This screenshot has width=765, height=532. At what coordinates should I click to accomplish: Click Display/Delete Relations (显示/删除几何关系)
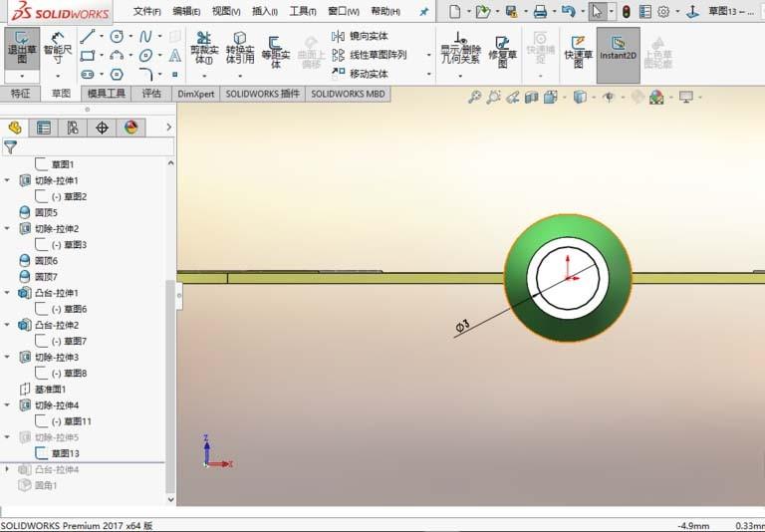[x=460, y=49]
